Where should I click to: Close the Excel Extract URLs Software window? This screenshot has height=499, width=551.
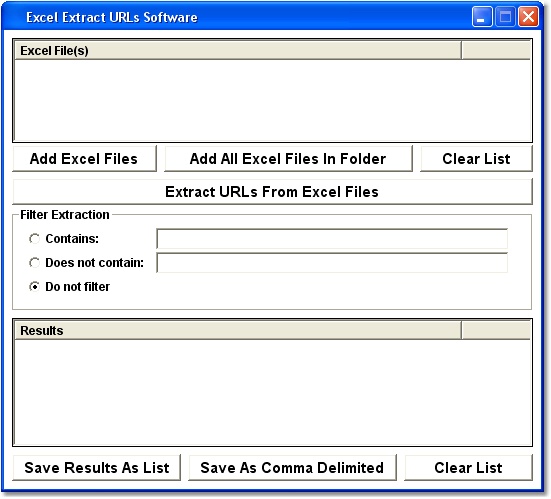(x=528, y=17)
